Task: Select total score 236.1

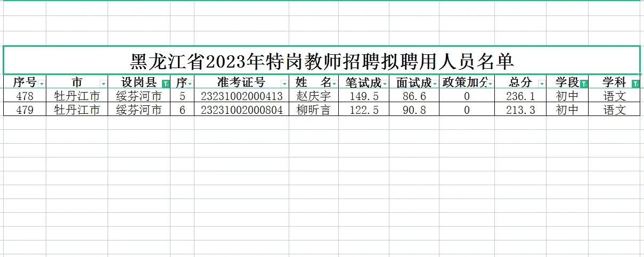Action: click(x=520, y=96)
